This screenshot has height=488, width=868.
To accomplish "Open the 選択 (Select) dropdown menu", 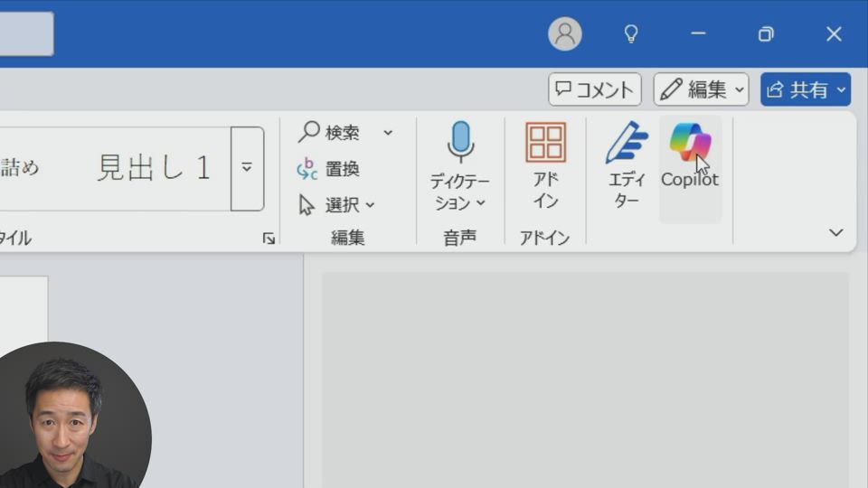I will coord(337,205).
